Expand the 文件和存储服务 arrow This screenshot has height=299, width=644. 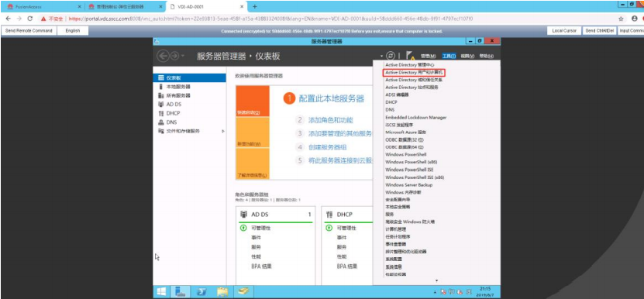[x=223, y=131]
